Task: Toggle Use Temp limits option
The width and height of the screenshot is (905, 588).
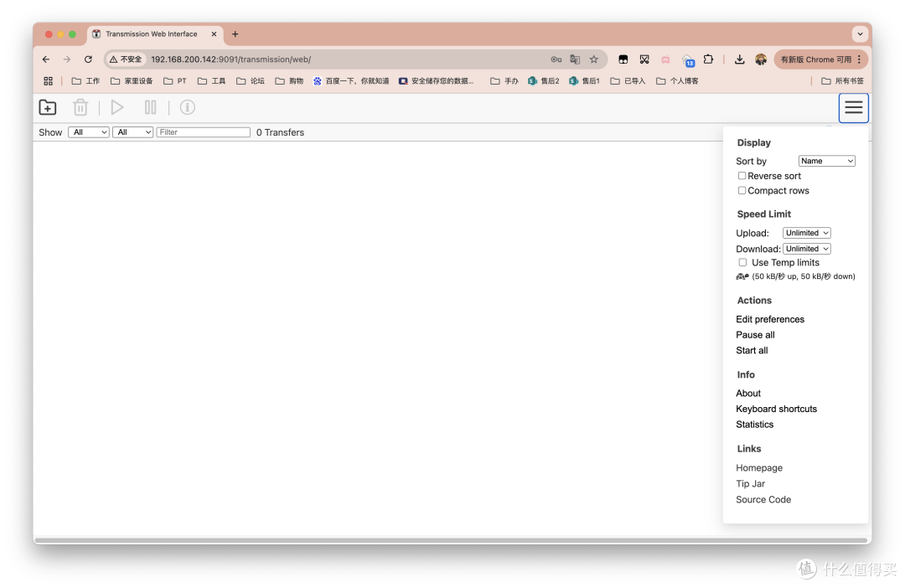Action: [742, 262]
